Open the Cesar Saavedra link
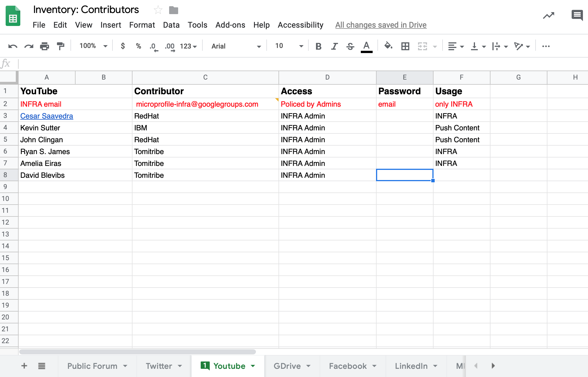This screenshot has height=377, width=588. (47, 116)
